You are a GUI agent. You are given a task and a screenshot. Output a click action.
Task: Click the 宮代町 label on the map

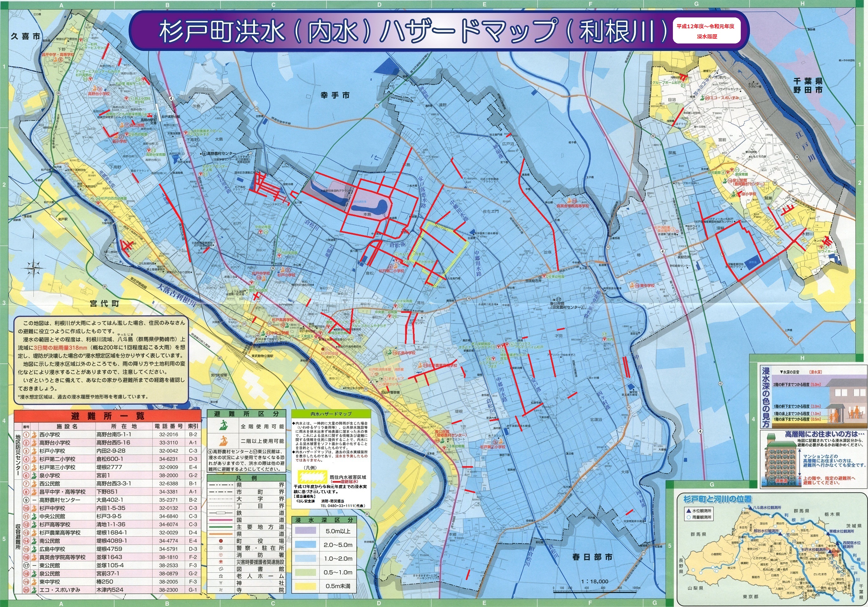click(104, 304)
